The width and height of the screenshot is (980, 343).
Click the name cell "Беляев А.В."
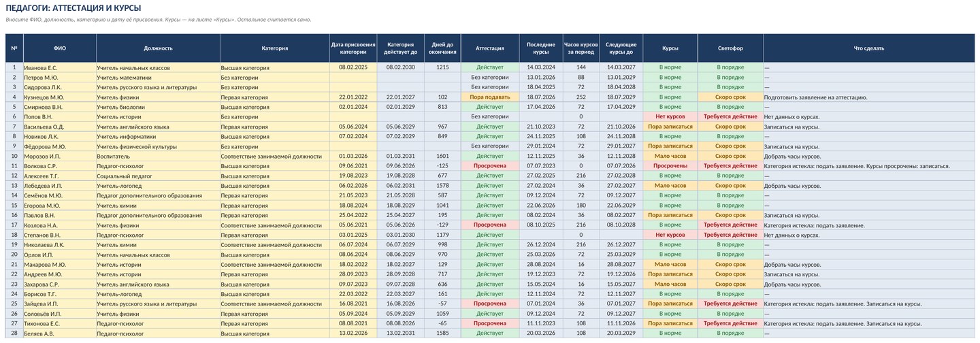60,334
